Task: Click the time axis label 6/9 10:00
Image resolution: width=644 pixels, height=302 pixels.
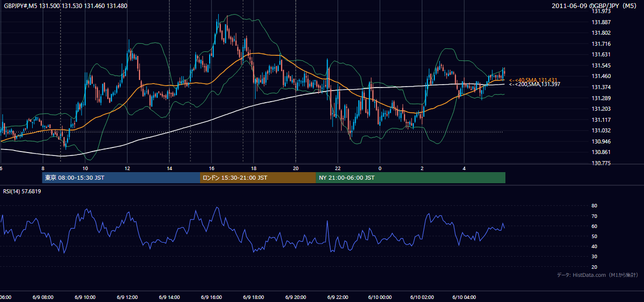Action: (85, 297)
